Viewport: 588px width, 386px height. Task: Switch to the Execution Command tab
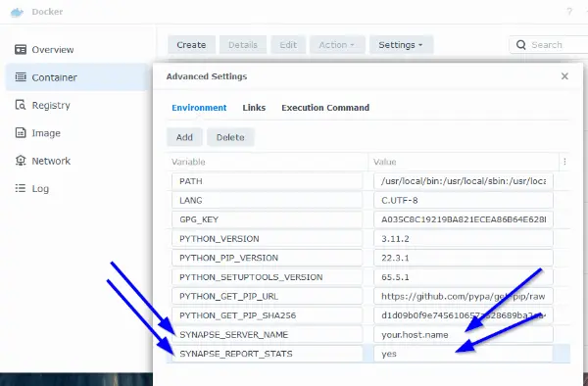pyautogui.click(x=325, y=108)
